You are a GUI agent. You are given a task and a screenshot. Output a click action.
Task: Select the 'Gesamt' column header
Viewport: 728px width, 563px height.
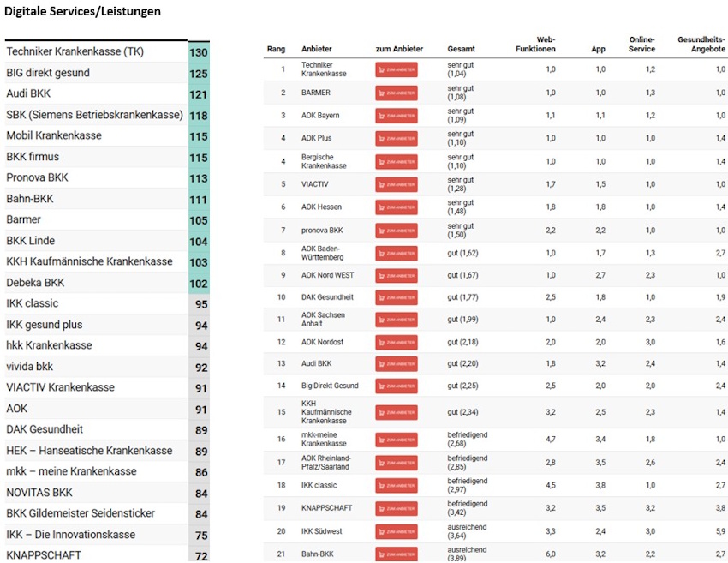pos(460,50)
